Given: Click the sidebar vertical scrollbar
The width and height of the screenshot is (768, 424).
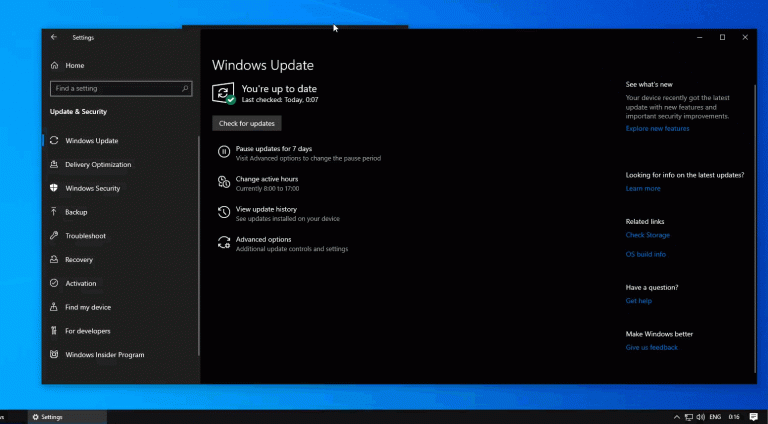Looking at the screenshot, I should click(x=198, y=246).
